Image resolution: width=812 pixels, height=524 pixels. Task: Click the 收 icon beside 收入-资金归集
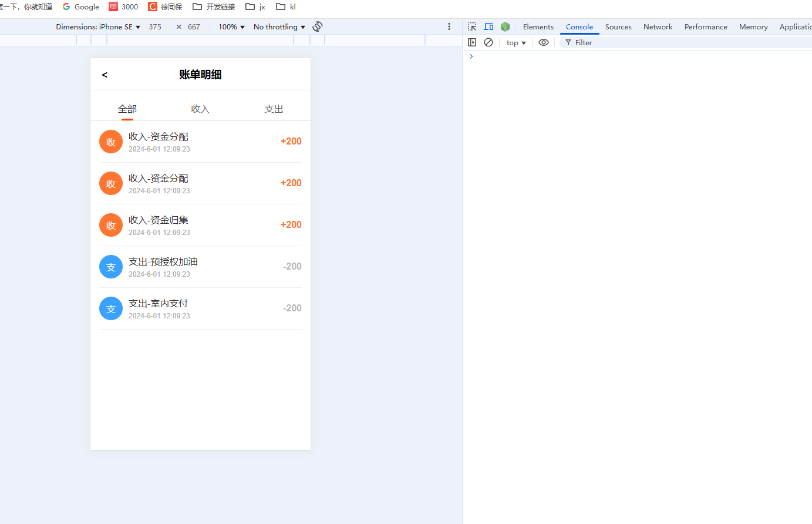pos(111,225)
